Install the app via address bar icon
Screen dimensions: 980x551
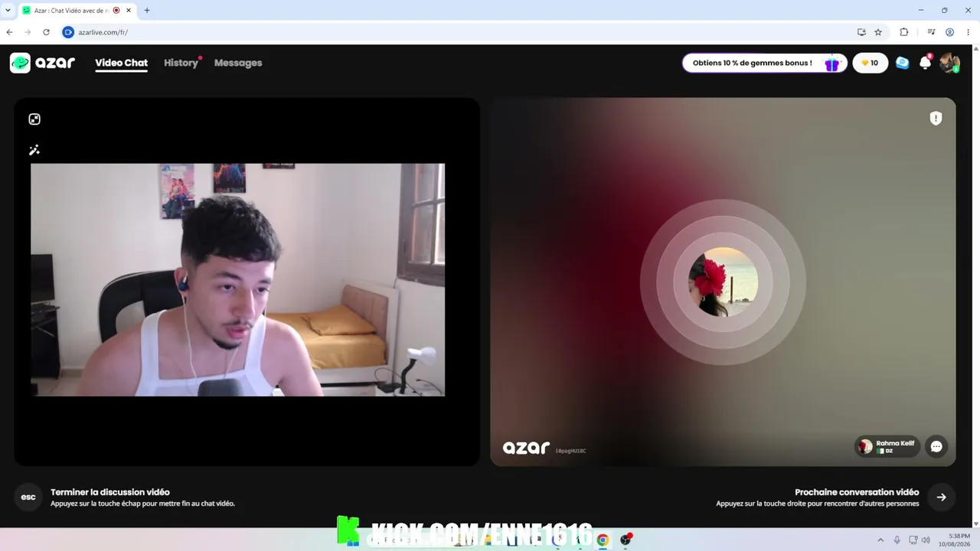tap(861, 32)
